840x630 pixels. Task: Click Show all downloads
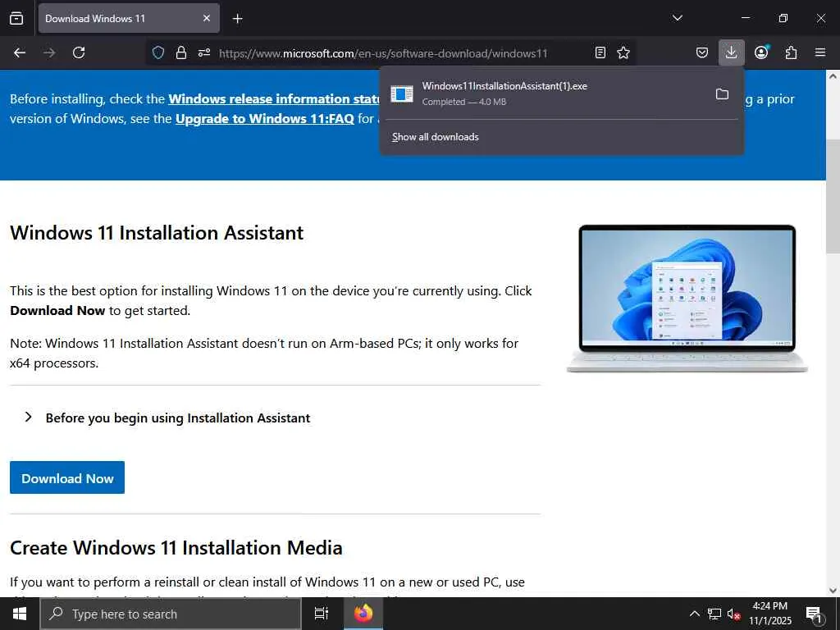[435, 137]
